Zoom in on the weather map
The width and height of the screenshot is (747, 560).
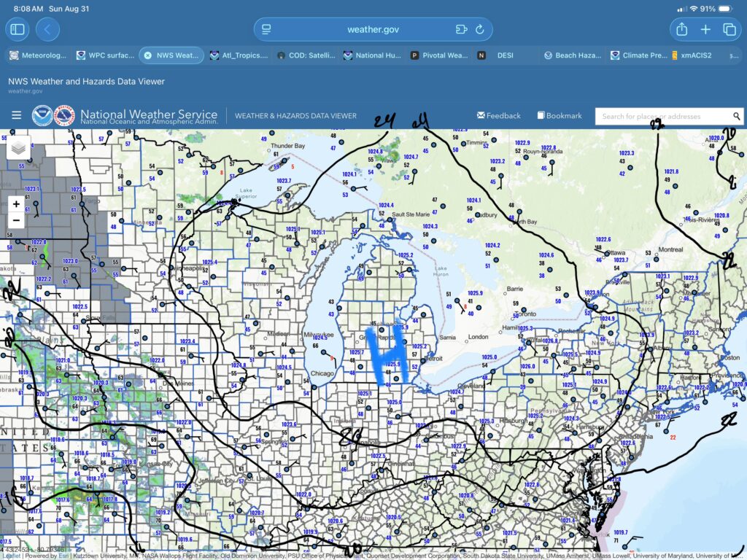(16, 204)
